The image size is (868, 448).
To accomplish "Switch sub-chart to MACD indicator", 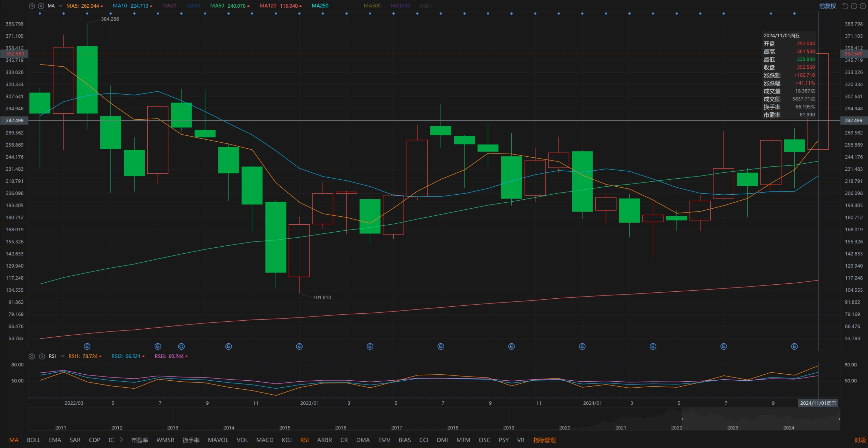I will pyautogui.click(x=265, y=440).
